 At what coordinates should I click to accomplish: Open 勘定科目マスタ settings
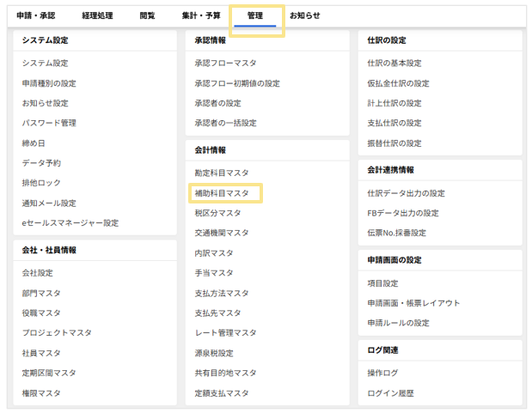[222, 173]
